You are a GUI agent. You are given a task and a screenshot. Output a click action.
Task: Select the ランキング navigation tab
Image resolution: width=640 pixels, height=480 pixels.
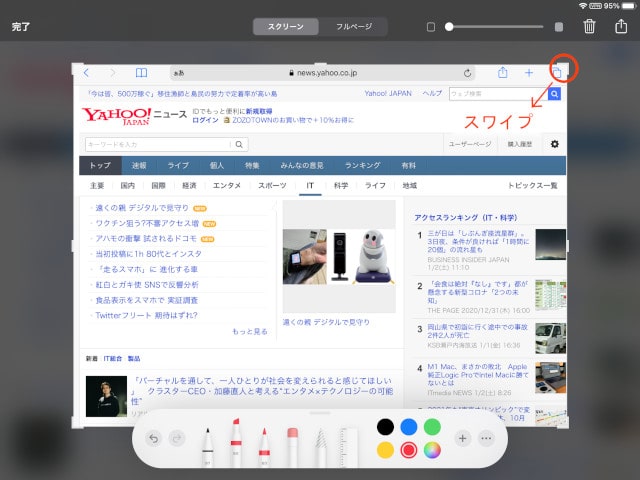(x=363, y=165)
